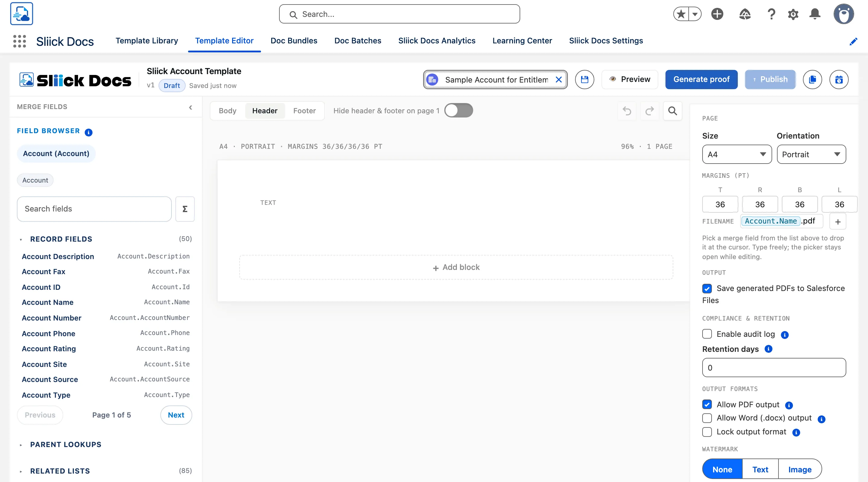Collapse the Merge Fields panel chevron
The height and width of the screenshot is (482, 868).
pyautogui.click(x=190, y=107)
